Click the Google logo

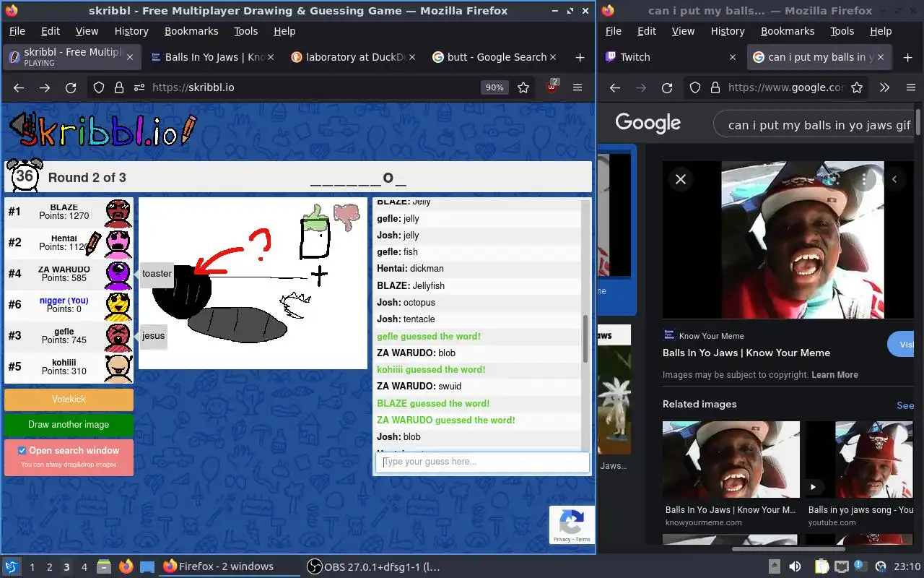click(648, 124)
